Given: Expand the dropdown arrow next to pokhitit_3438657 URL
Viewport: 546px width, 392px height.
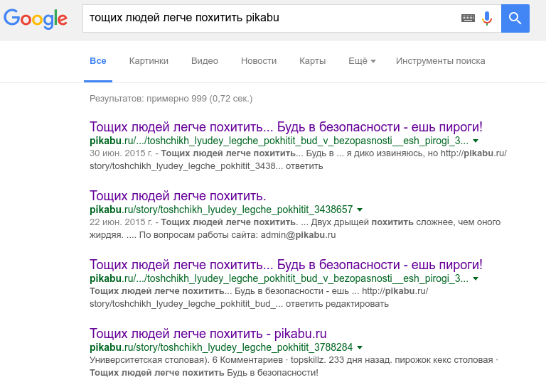Looking at the screenshot, I should [x=360, y=209].
